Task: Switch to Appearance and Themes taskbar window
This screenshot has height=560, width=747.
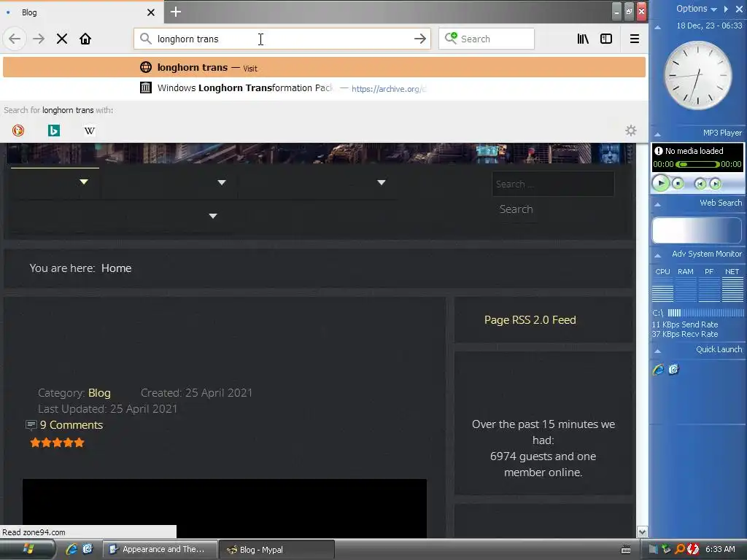Action: (160, 549)
